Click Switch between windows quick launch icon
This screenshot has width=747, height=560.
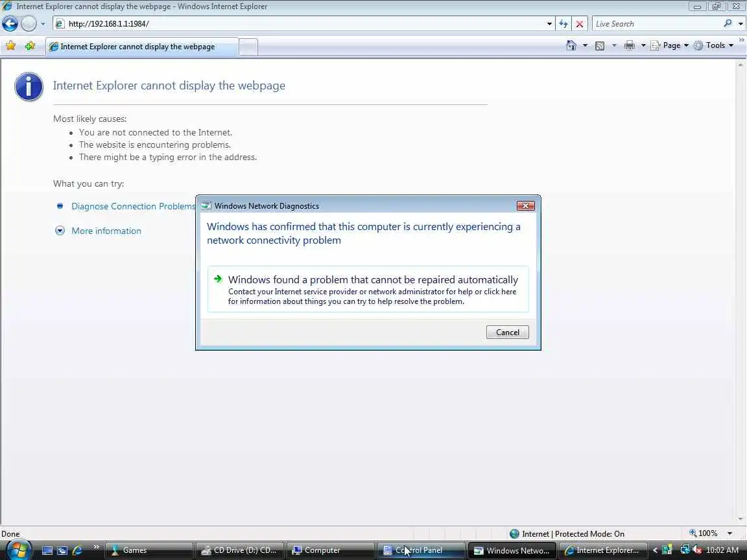click(x=62, y=550)
